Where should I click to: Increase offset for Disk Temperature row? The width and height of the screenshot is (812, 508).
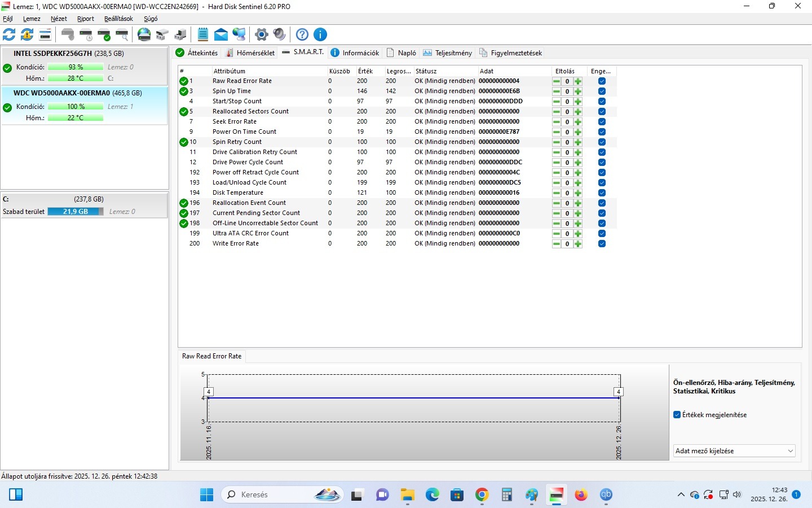(x=578, y=193)
